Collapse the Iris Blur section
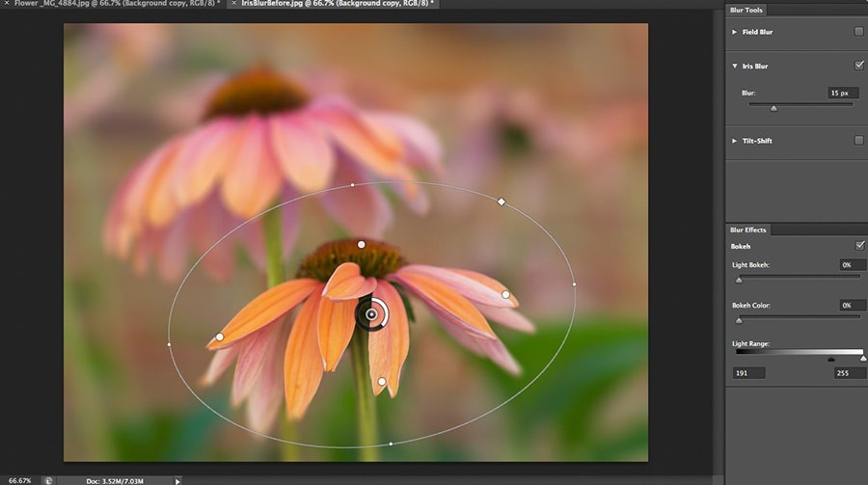The height and width of the screenshot is (485, 868). [x=735, y=67]
